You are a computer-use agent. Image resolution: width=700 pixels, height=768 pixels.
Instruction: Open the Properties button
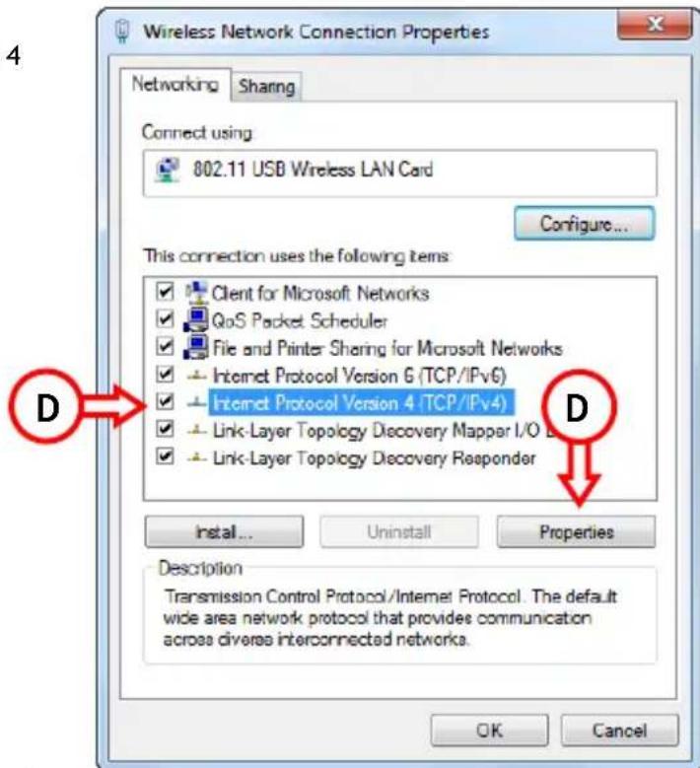coord(576,532)
